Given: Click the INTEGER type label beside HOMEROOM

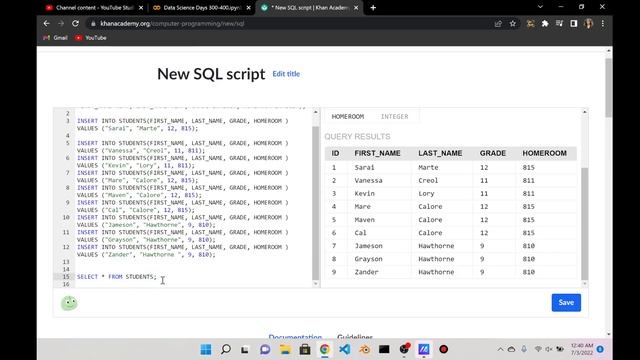Looking at the screenshot, I should point(394,117).
